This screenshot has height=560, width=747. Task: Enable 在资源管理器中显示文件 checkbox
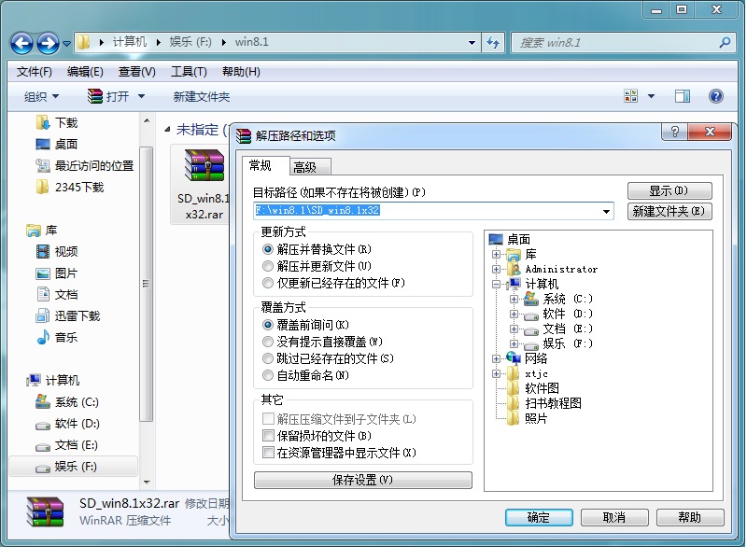[x=269, y=452]
